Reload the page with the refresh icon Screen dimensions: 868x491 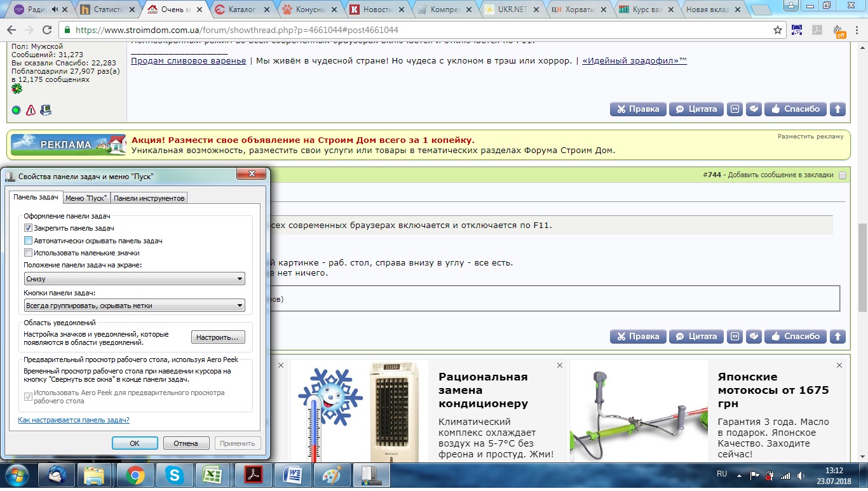coord(48,29)
